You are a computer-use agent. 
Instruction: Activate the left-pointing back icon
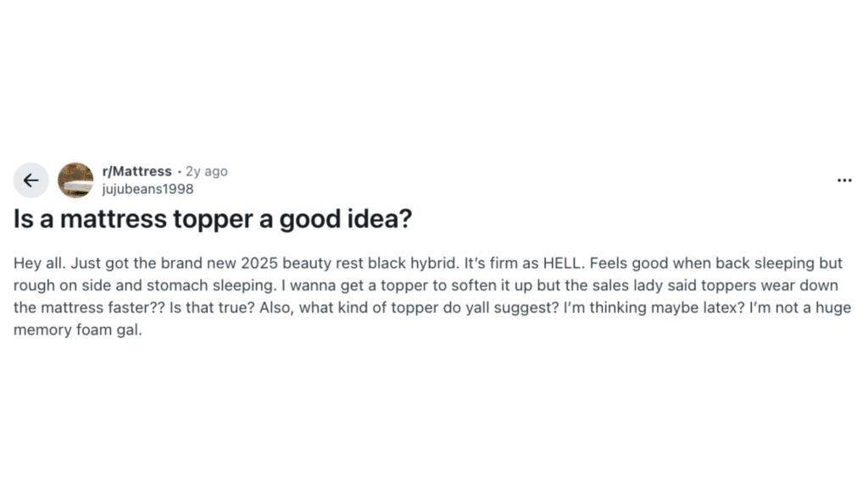point(31,180)
